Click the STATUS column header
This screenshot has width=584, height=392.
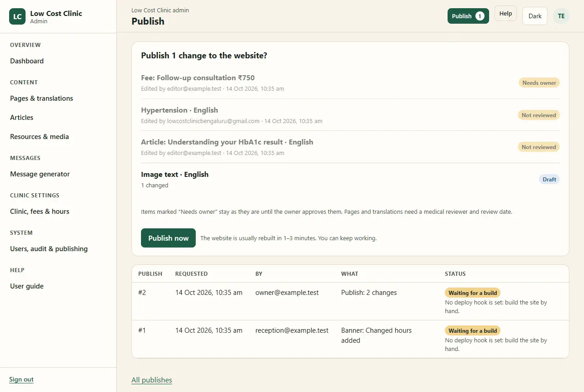[x=455, y=274]
